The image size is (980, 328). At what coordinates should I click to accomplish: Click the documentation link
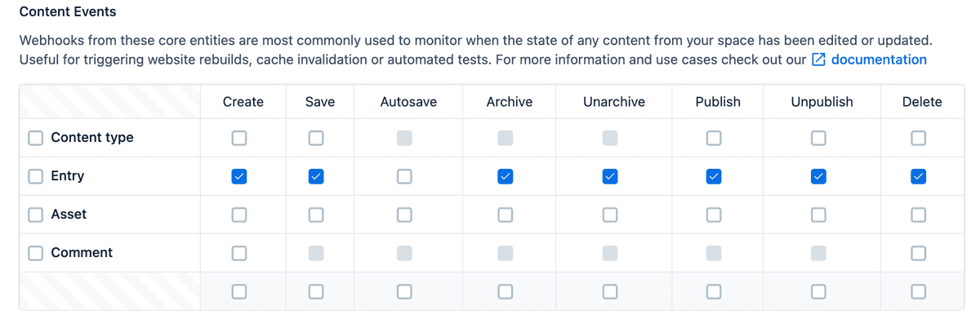[x=879, y=60]
